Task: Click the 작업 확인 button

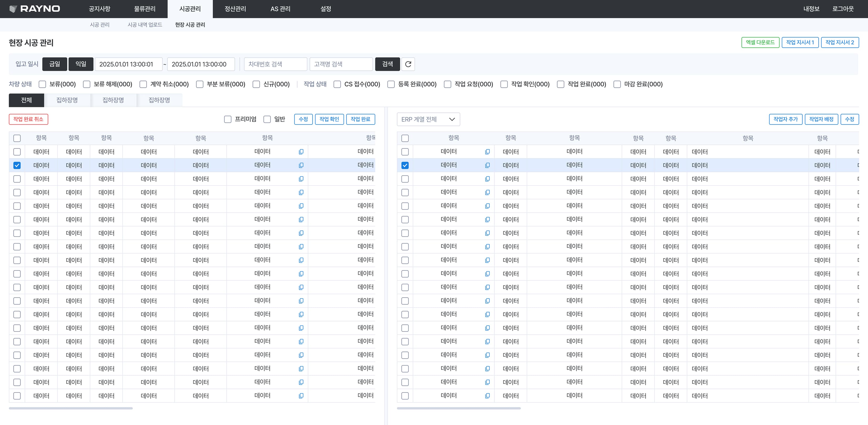Action: pos(329,119)
